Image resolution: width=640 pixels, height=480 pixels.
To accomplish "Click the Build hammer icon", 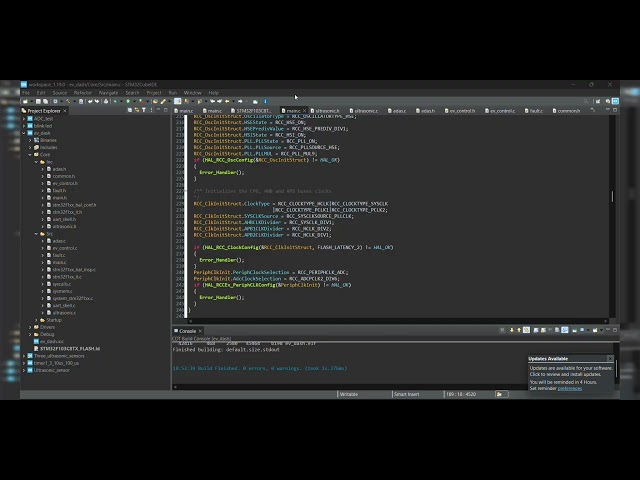I will (68, 101).
